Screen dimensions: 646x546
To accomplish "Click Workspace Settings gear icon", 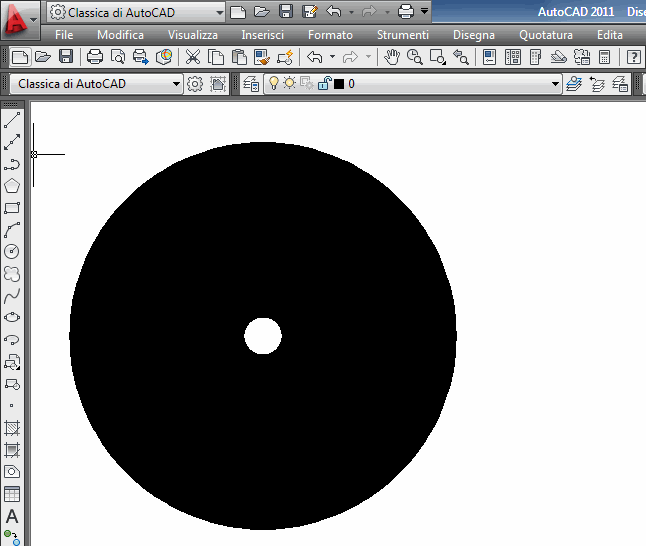I will pos(195,84).
